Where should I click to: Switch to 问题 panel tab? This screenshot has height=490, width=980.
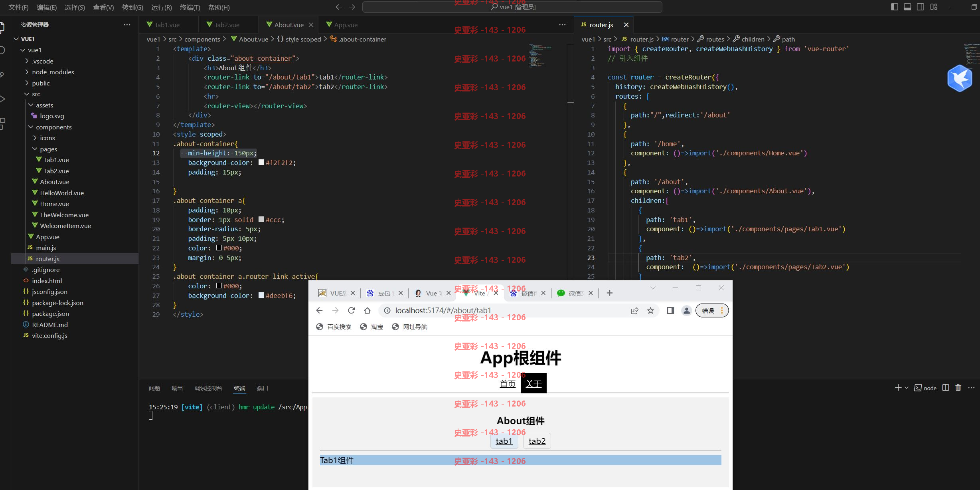coord(154,388)
